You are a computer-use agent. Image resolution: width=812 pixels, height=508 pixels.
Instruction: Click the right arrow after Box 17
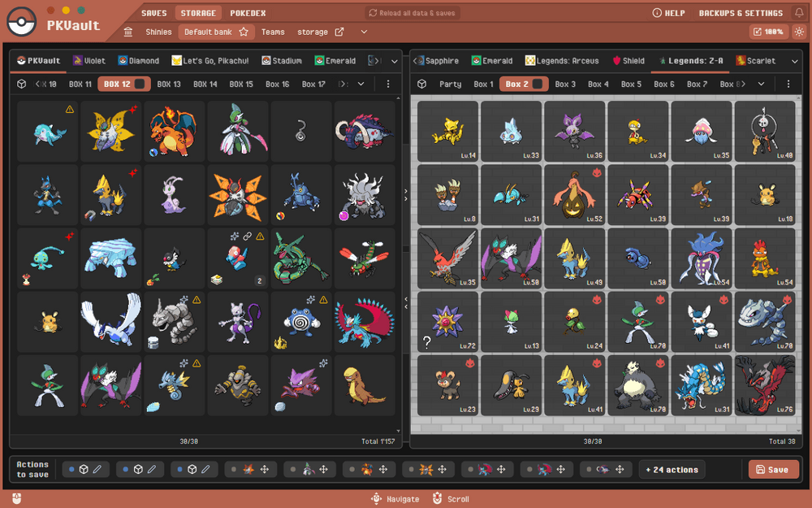point(343,84)
